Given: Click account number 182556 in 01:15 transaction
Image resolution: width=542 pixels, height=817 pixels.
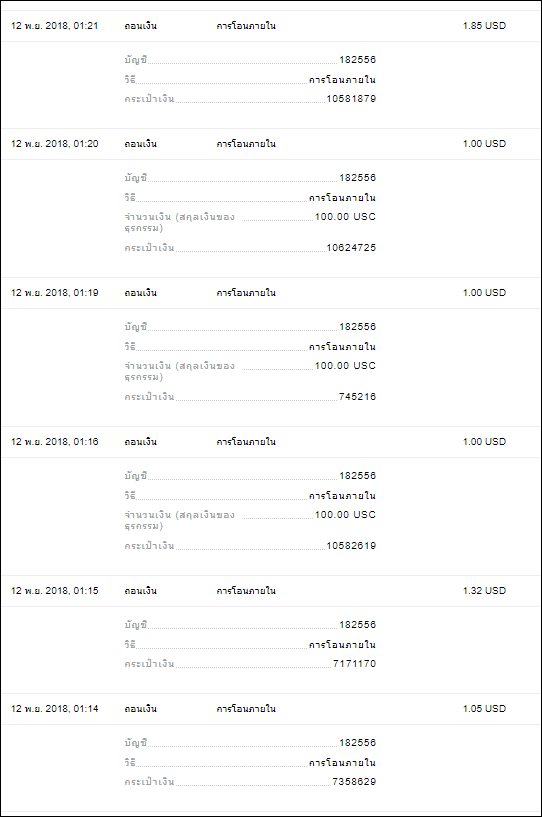Looking at the screenshot, I should click(x=358, y=624).
